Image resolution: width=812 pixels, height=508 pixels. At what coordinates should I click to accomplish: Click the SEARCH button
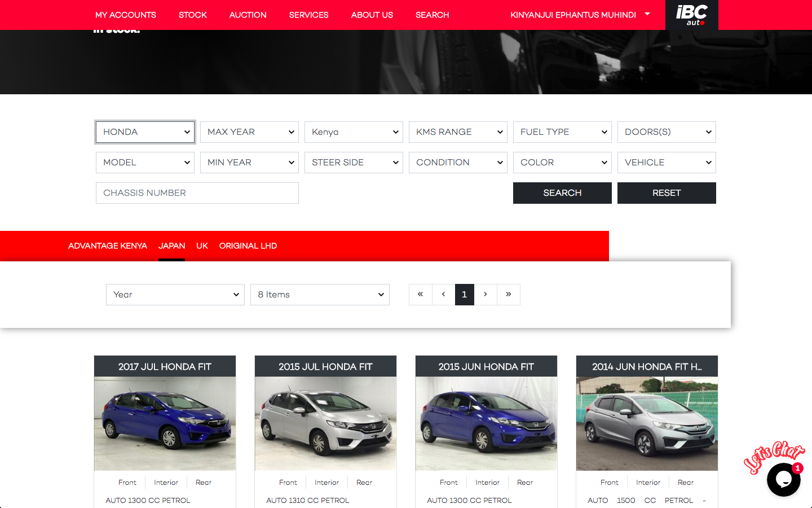(562, 193)
